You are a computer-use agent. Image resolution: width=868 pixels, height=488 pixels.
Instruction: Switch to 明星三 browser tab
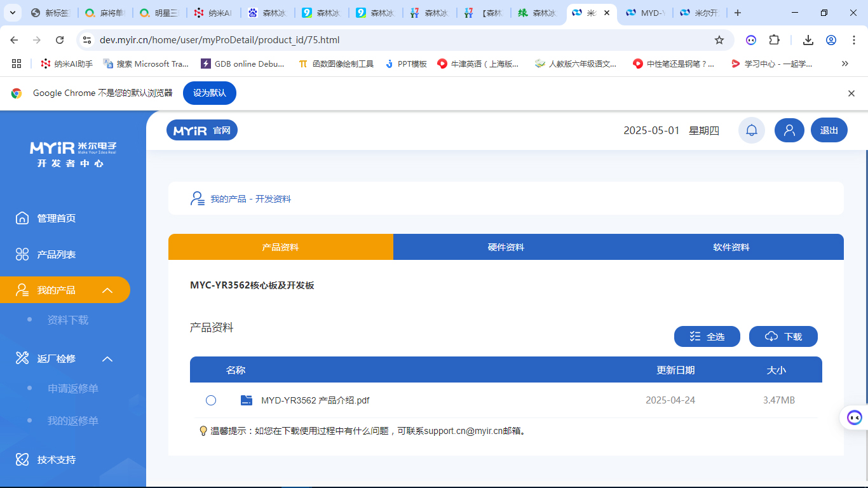click(x=160, y=13)
